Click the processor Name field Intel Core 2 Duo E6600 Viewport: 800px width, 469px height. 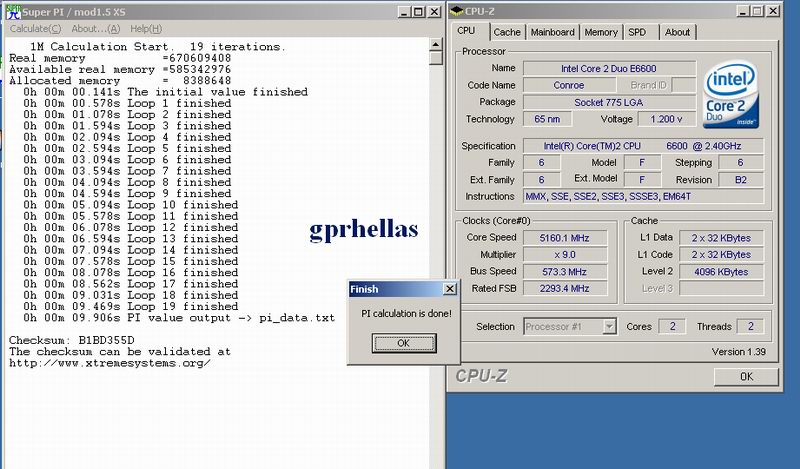click(x=609, y=68)
